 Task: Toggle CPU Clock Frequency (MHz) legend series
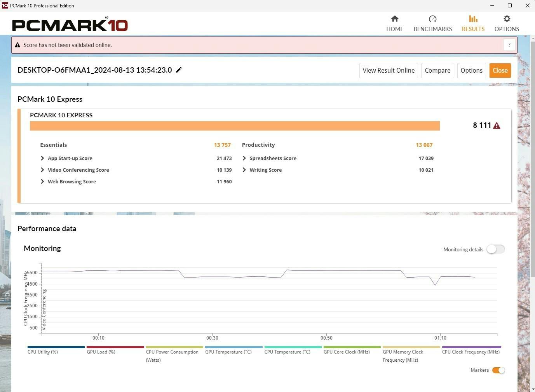pos(471,352)
